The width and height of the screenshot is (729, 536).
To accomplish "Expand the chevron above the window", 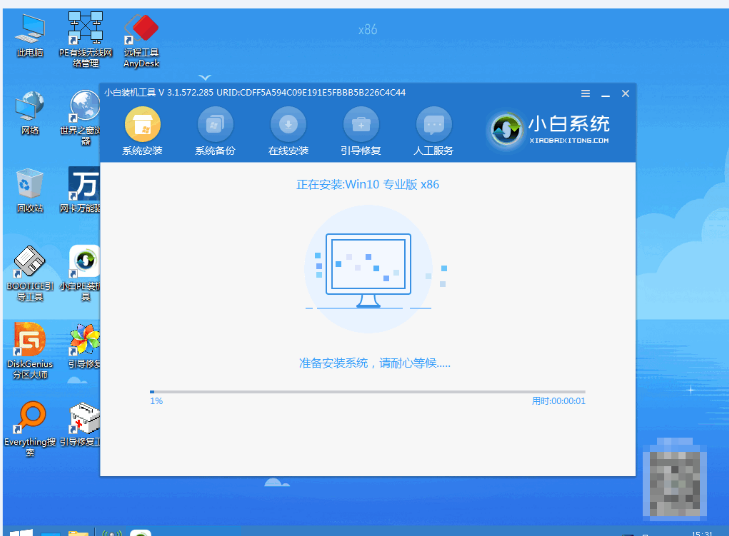I will pos(205,77).
